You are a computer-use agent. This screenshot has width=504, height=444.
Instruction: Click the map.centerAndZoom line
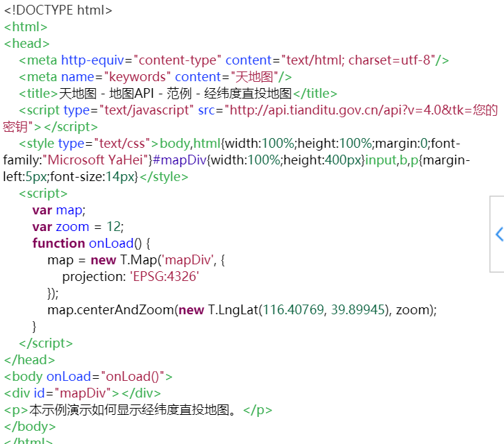pyautogui.click(x=242, y=310)
